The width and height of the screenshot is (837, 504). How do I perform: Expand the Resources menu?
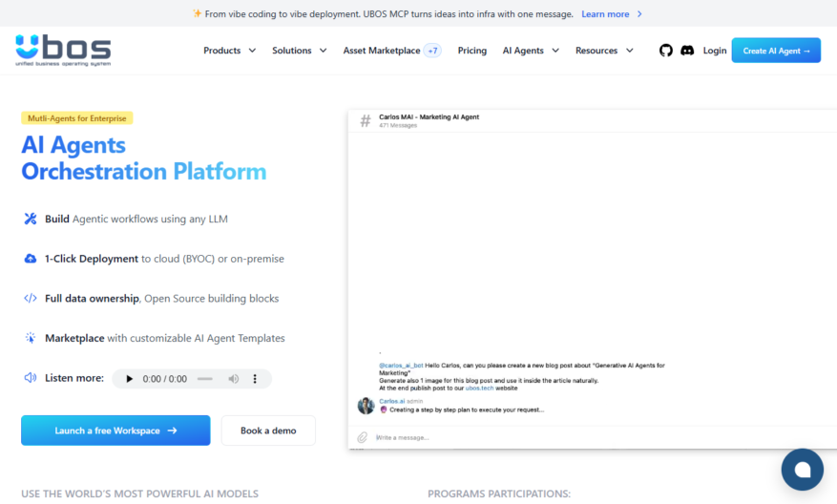tap(604, 51)
